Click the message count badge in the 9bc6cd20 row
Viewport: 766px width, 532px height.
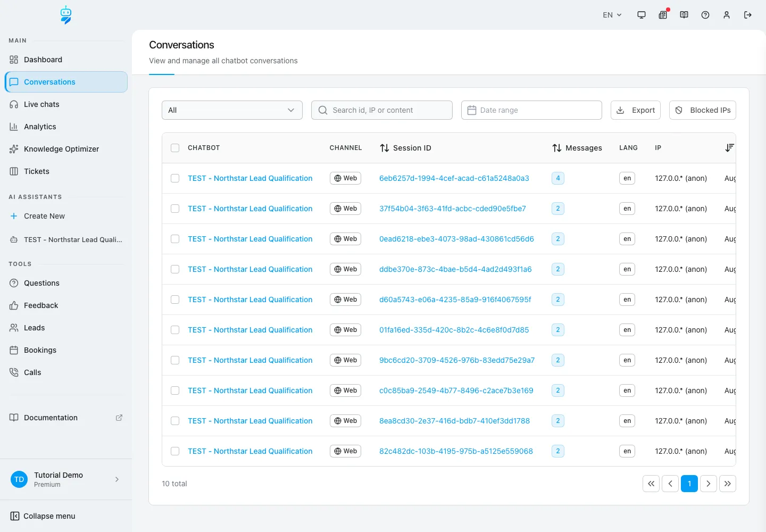pos(558,360)
